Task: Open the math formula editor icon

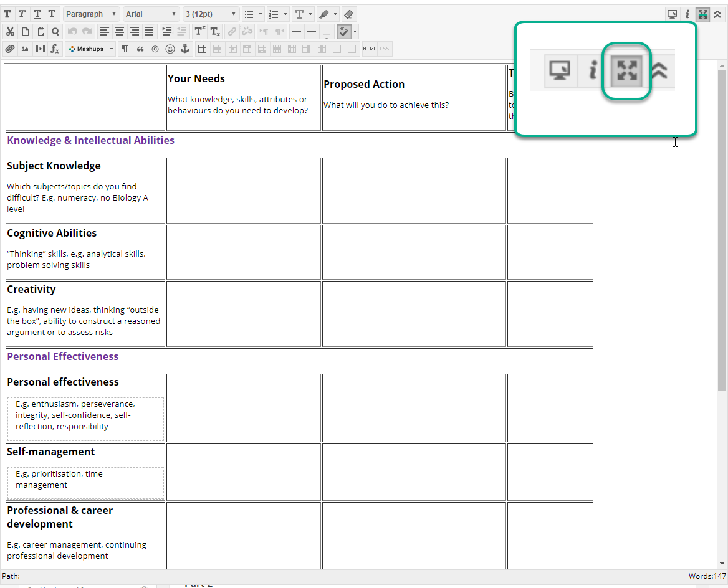Action: [55, 49]
